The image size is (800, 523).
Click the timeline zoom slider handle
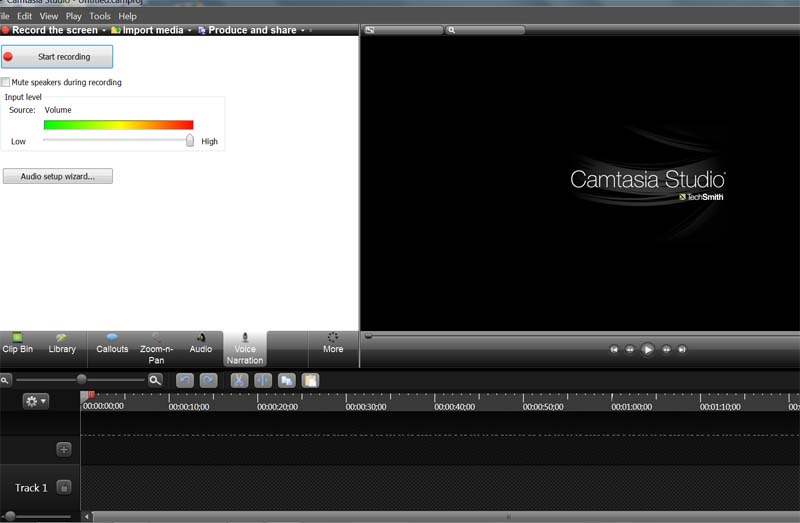(82, 379)
